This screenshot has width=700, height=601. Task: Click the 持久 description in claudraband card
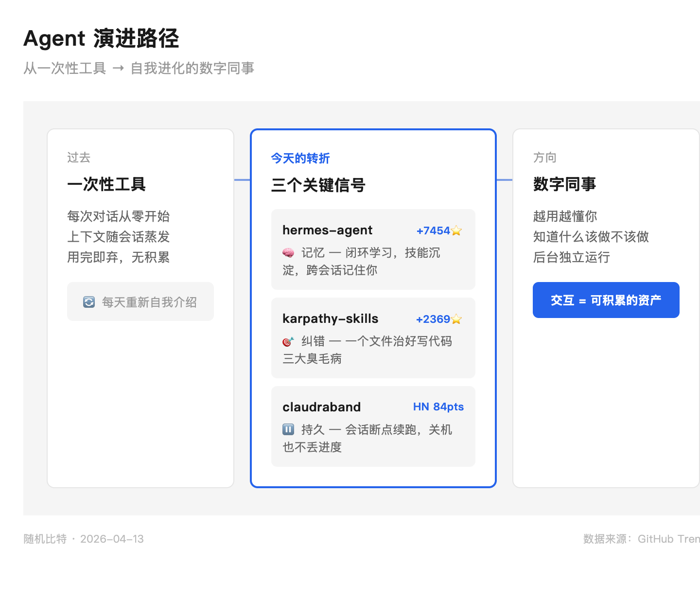367,439
